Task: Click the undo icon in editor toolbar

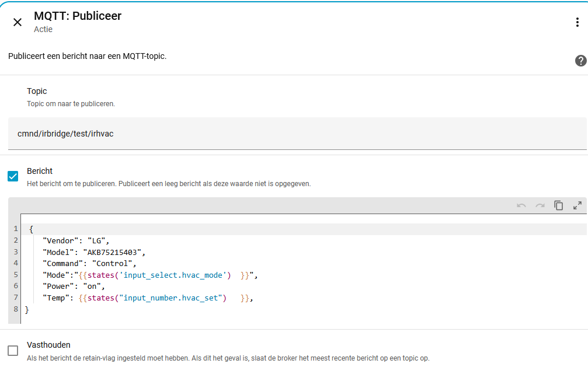Action: pos(521,205)
